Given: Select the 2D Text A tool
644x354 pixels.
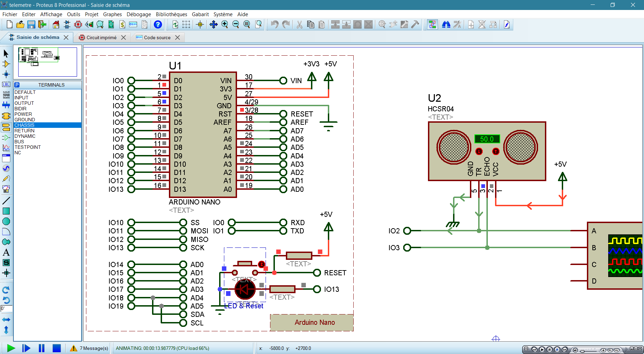Looking at the screenshot, I should 6,252.
